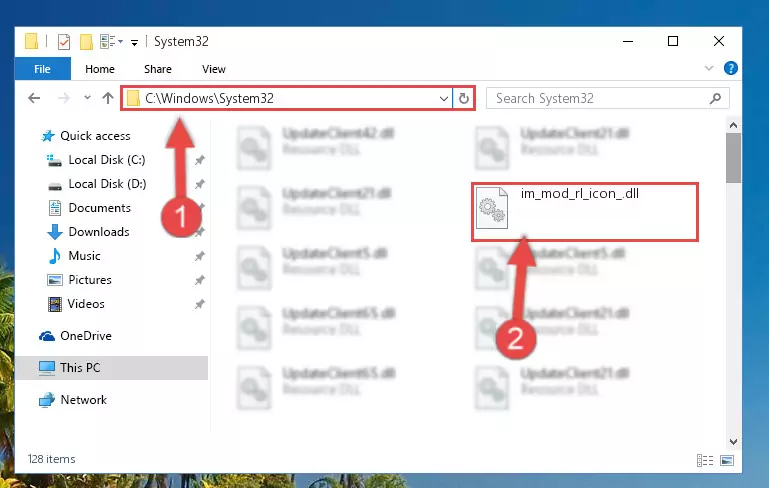
Task: Open Local Disk (D:) in sidebar
Action: [107, 184]
